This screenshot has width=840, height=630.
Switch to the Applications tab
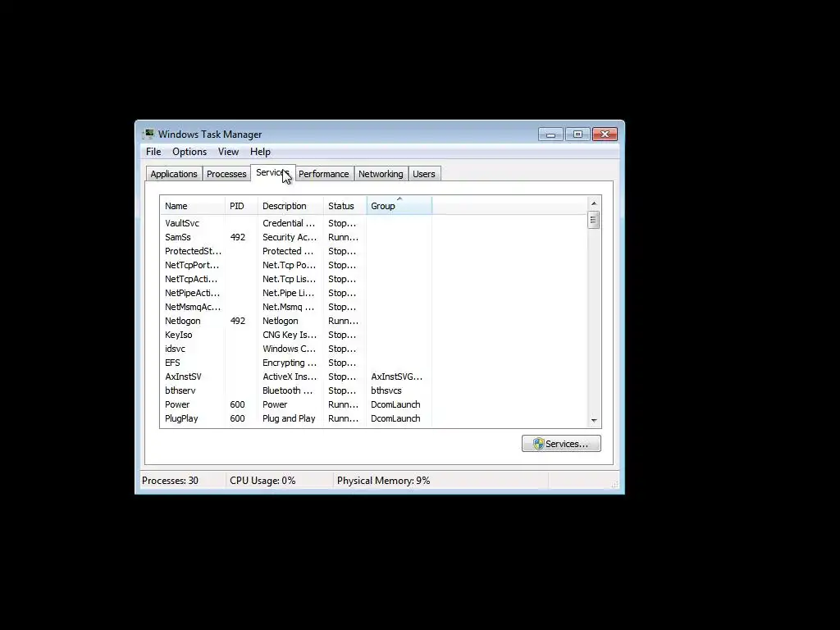click(174, 174)
